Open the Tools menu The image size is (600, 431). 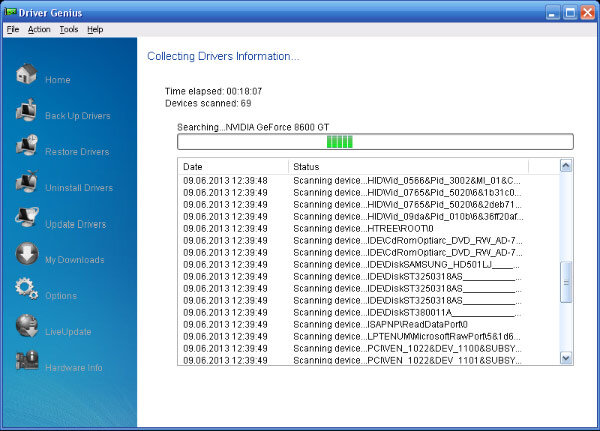coord(69,29)
